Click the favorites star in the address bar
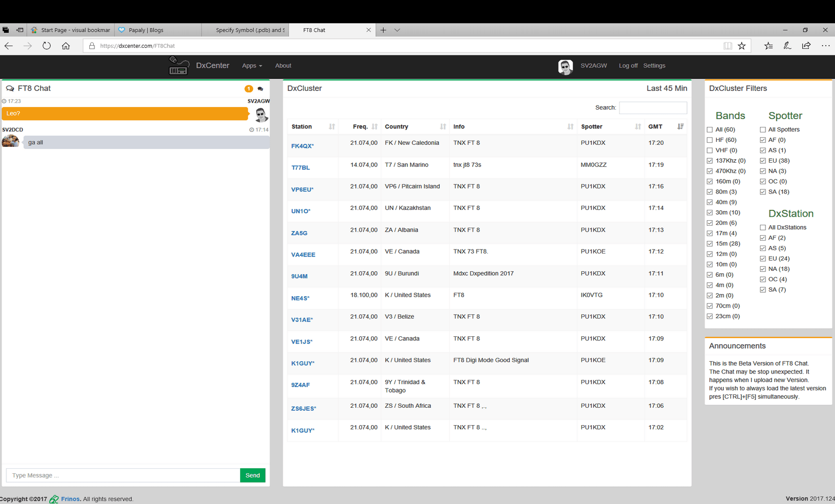 click(742, 46)
